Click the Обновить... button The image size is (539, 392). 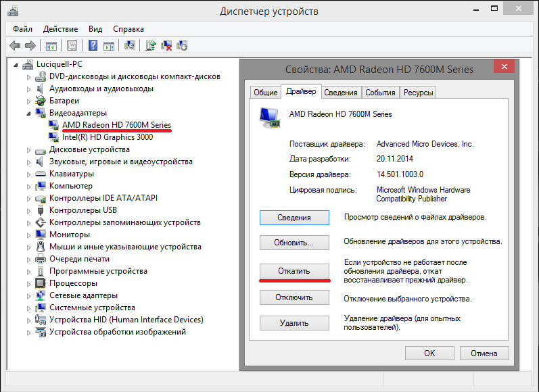(x=294, y=243)
